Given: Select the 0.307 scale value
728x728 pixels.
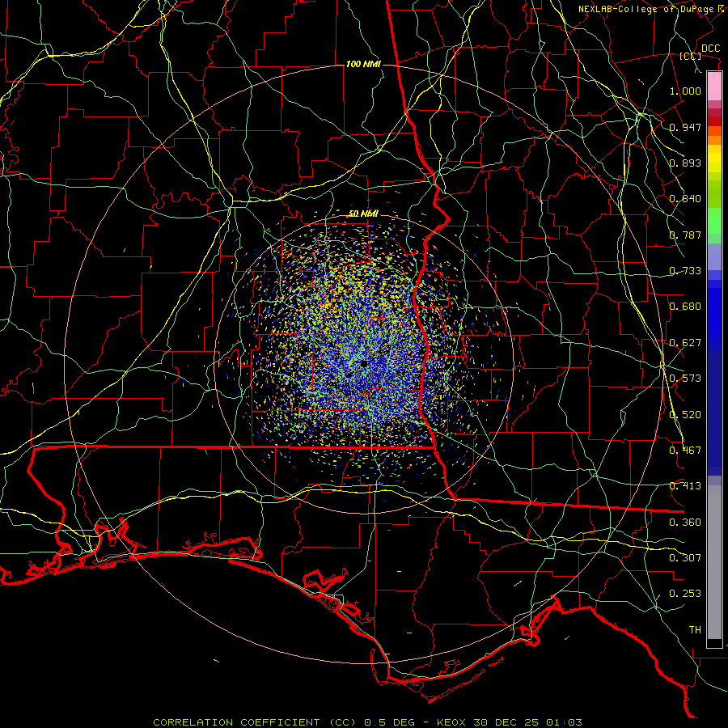Looking at the screenshot, I should point(685,558).
